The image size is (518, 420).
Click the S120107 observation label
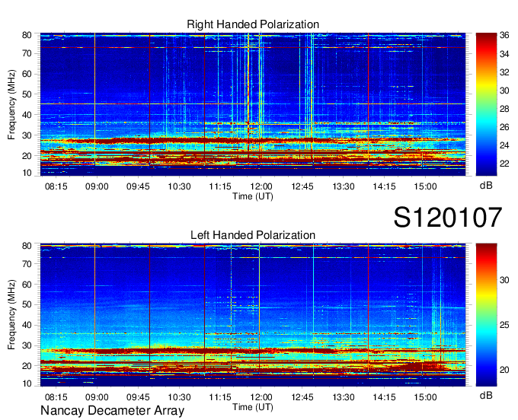pyautogui.click(x=448, y=217)
